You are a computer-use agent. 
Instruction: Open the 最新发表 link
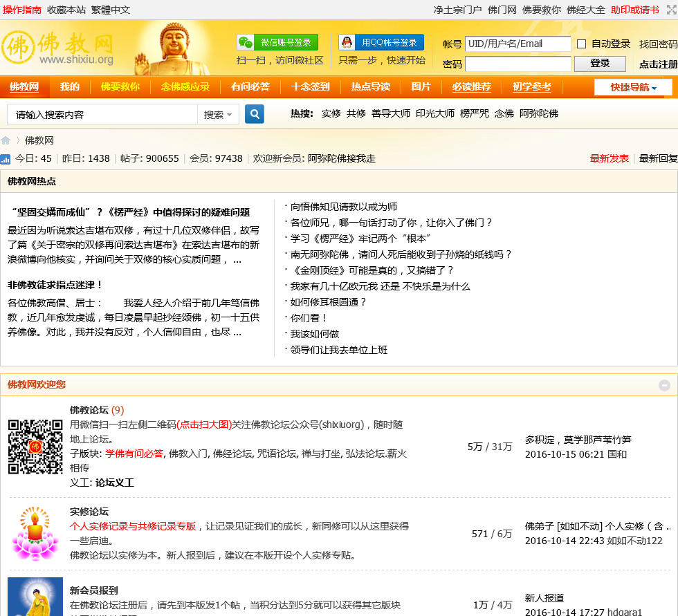click(x=610, y=158)
